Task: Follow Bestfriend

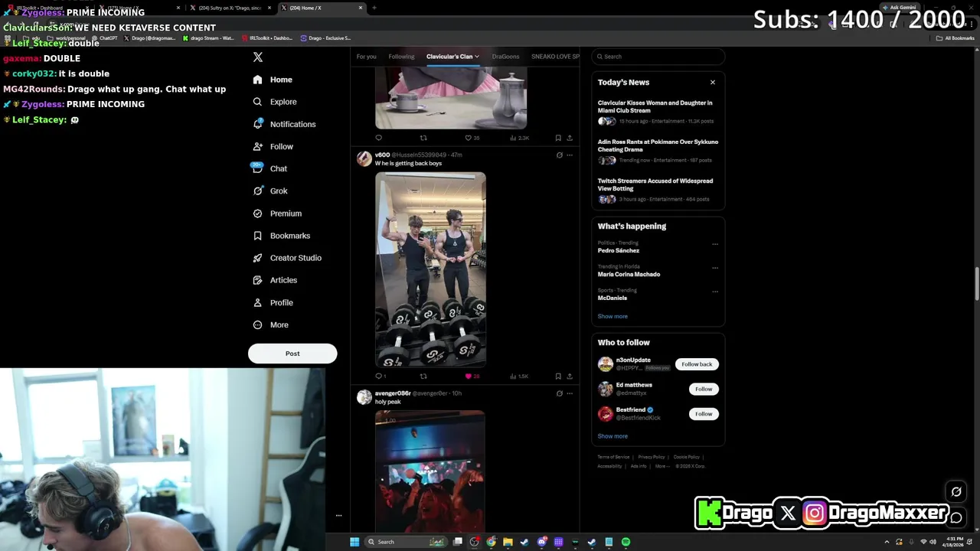Action: click(x=704, y=414)
